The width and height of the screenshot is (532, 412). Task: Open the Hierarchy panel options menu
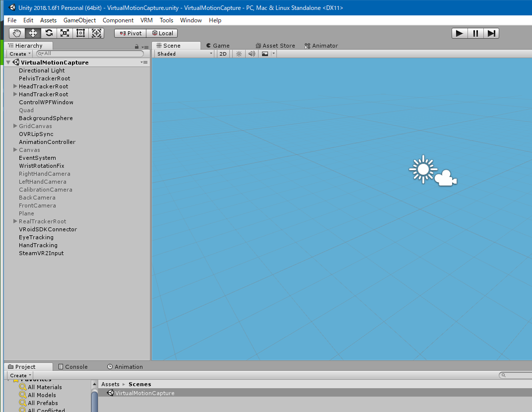(x=145, y=47)
